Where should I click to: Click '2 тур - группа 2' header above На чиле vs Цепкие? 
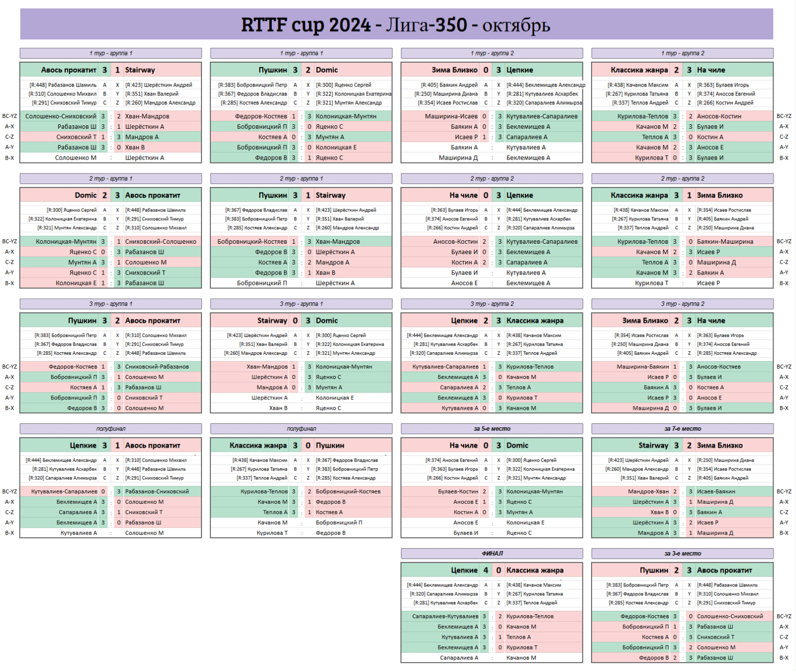(x=492, y=179)
